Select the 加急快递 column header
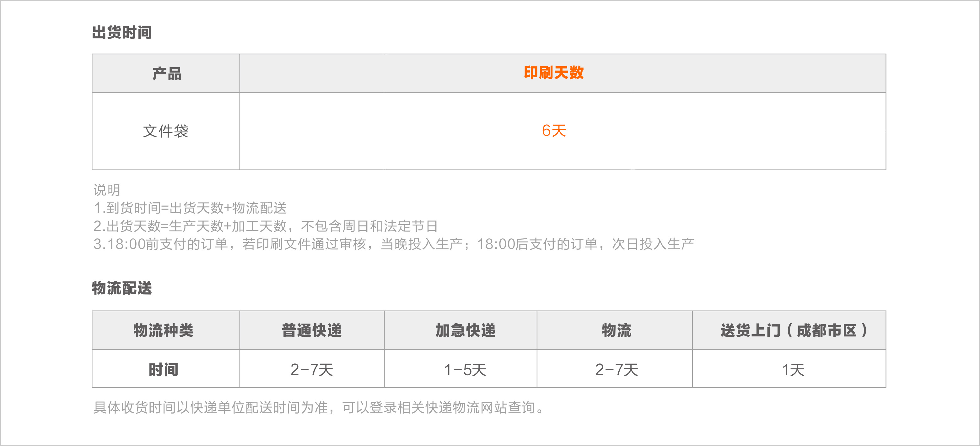Screen dimensions: 980x446 tap(465, 330)
